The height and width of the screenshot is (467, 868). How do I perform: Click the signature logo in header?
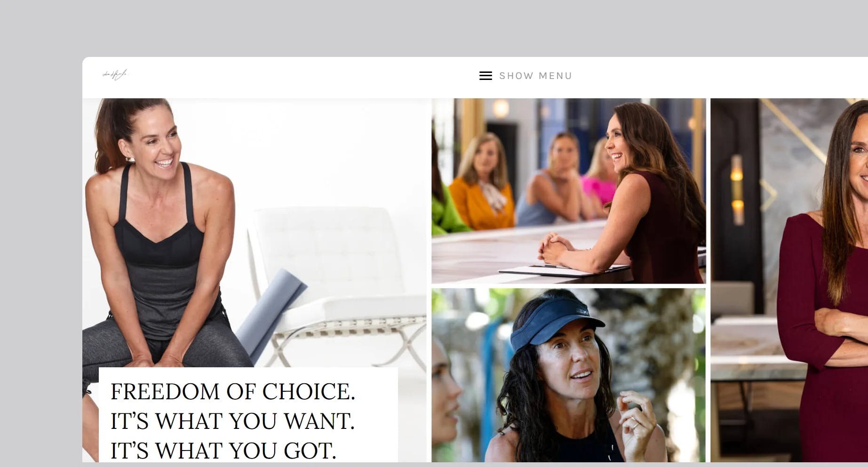tap(115, 75)
